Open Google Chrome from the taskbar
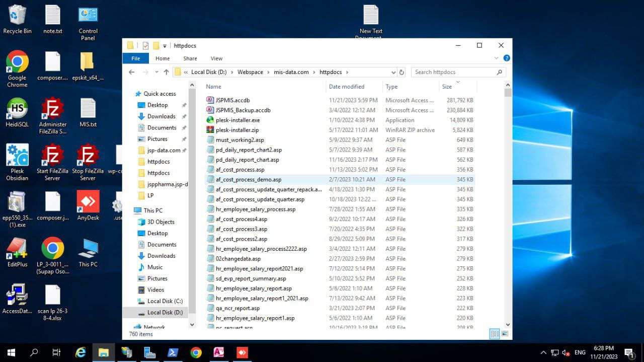Viewport: 644px width, 362px height. click(x=196, y=352)
